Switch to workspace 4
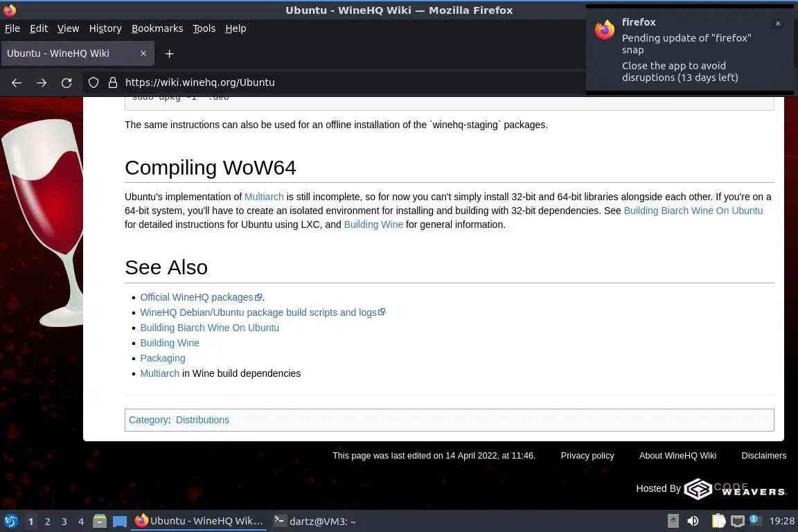The width and height of the screenshot is (798, 532). pyautogui.click(x=81, y=522)
